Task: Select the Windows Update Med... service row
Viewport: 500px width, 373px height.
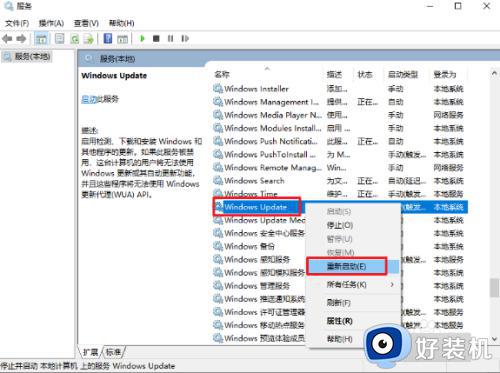Action: [260, 220]
